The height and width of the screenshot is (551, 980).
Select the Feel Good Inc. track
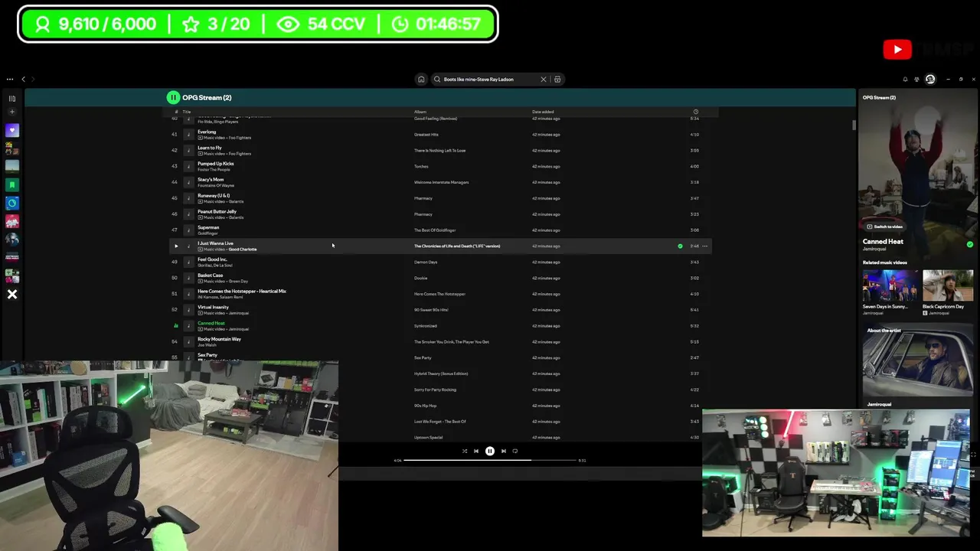212,259
